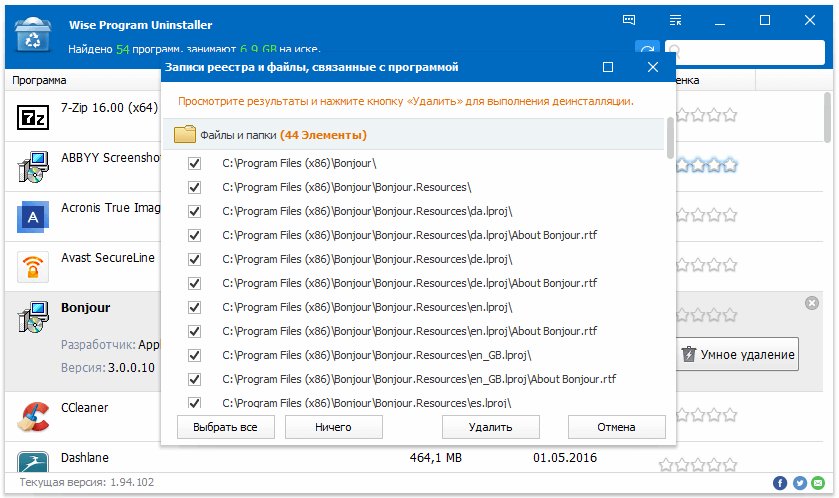
Task: Click the gray X circle on Bonjour row
Action: tap(812, 303)
